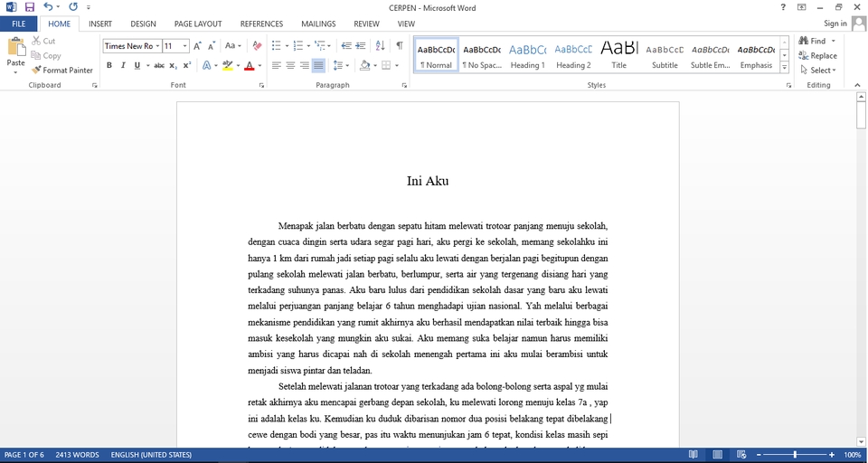868x463 pixels.
Task: Click the Text Effects glowing A icon
Action: tap(206, 65)
